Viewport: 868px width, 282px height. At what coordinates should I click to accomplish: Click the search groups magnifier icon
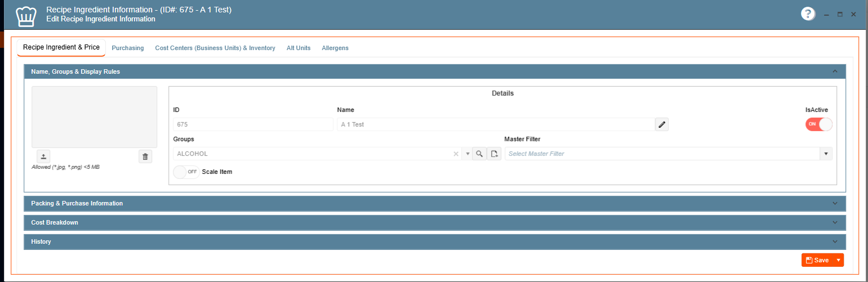[479, 154]
